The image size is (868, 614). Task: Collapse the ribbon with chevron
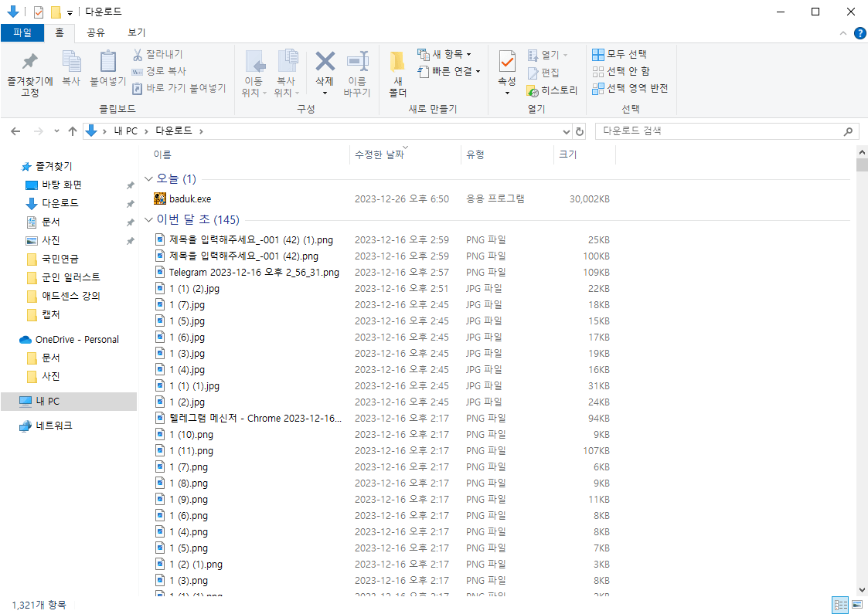click(843, 33)
